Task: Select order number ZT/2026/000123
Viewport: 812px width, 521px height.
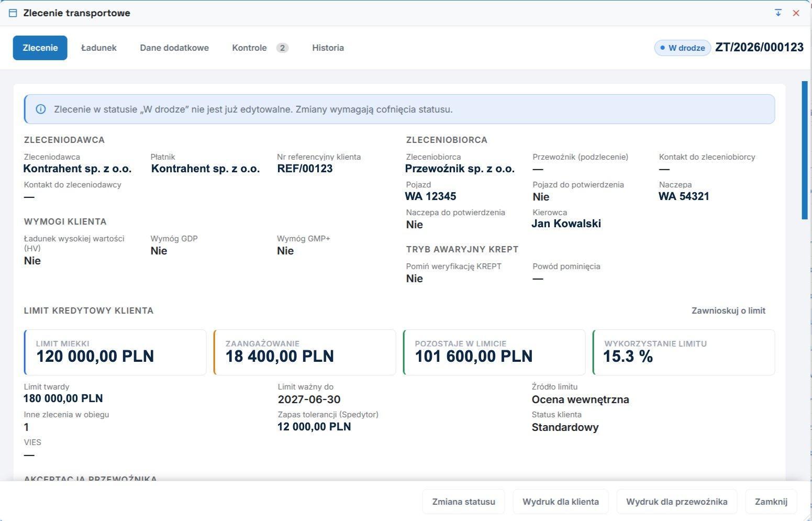Action: 759,47
